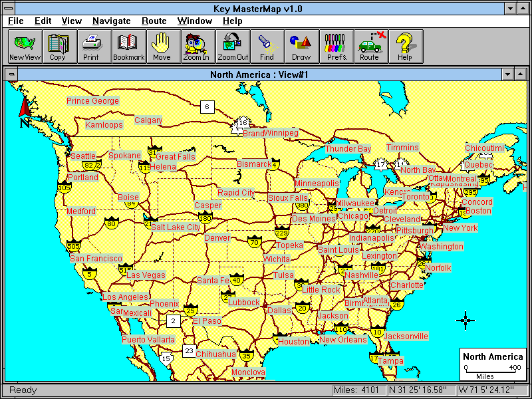The width and height of the screenshot is (532, 399).
Task: Click the Interstate 20 shield near Dallas
Action: 303,307
